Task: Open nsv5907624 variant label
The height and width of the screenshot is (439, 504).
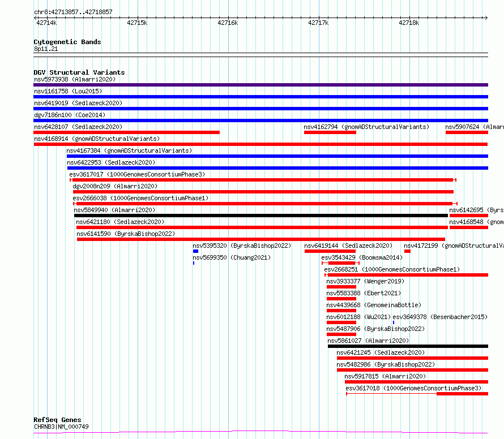Action: click(x=475, y=127)
